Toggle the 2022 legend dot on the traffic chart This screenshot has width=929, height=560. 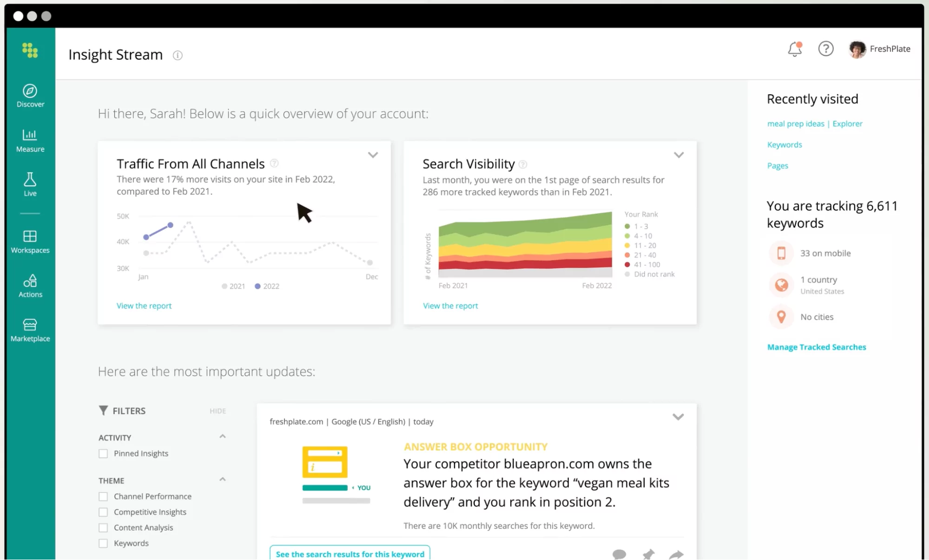(x=257, y=287)
